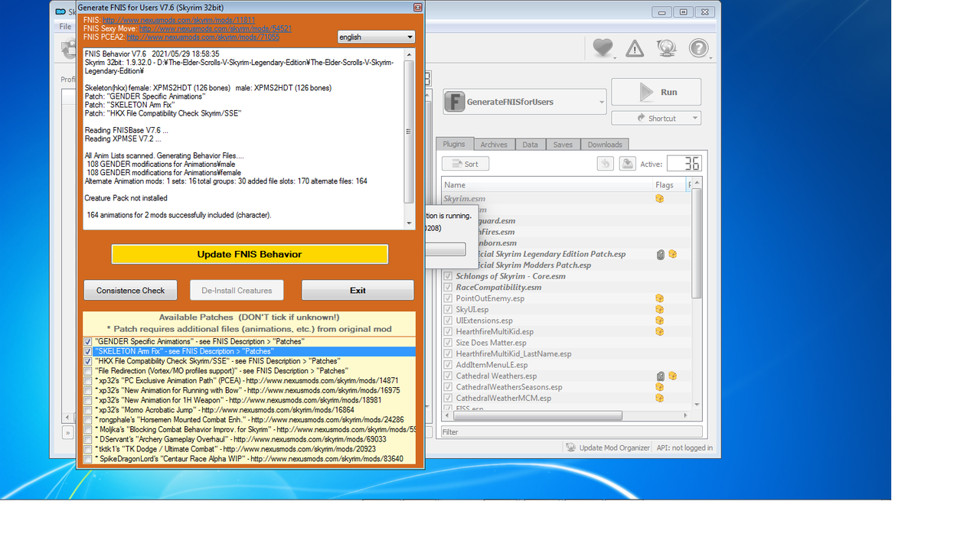Click the Mod Organizer title bar app icon

tap(60, 11)
